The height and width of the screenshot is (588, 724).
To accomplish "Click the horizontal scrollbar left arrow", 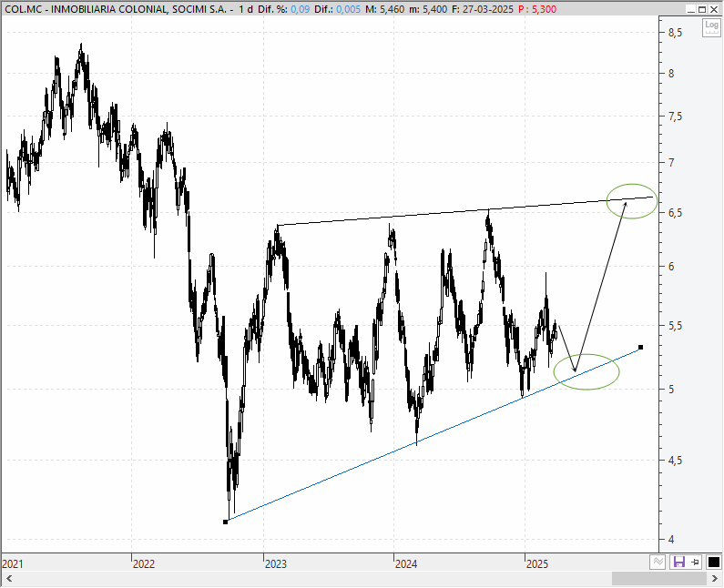I will (9, 578).
